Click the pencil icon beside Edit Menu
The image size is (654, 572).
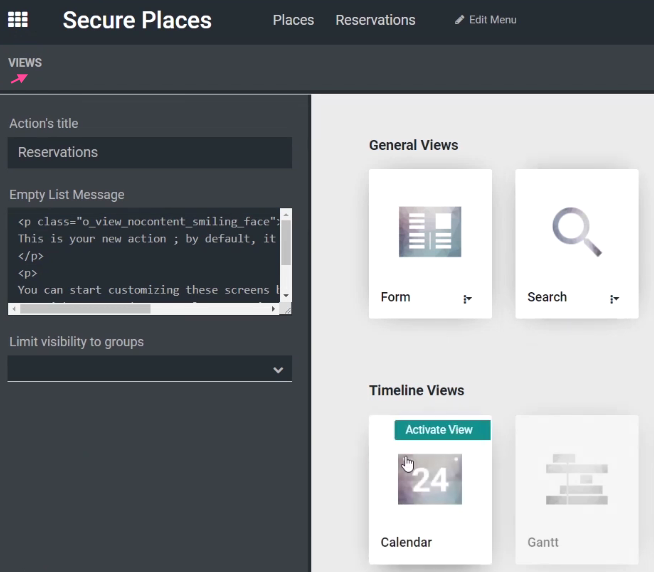click(459, 20)
